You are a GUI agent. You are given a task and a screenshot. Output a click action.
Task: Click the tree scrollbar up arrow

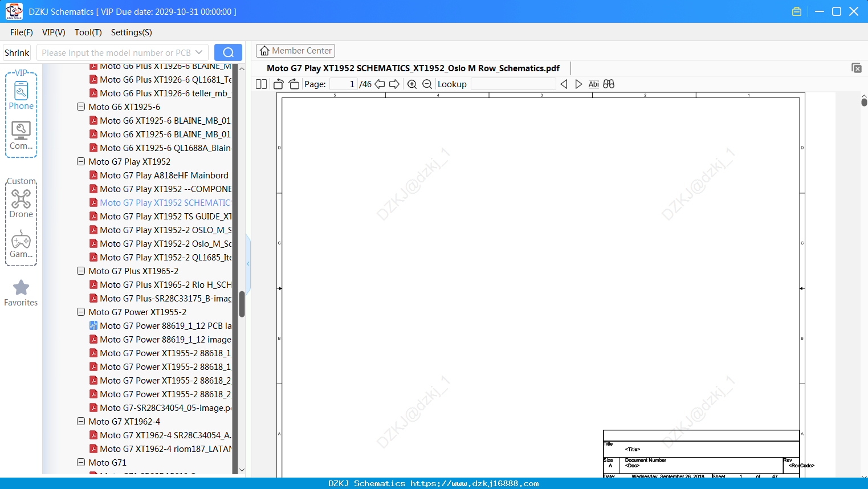(242, 68)
